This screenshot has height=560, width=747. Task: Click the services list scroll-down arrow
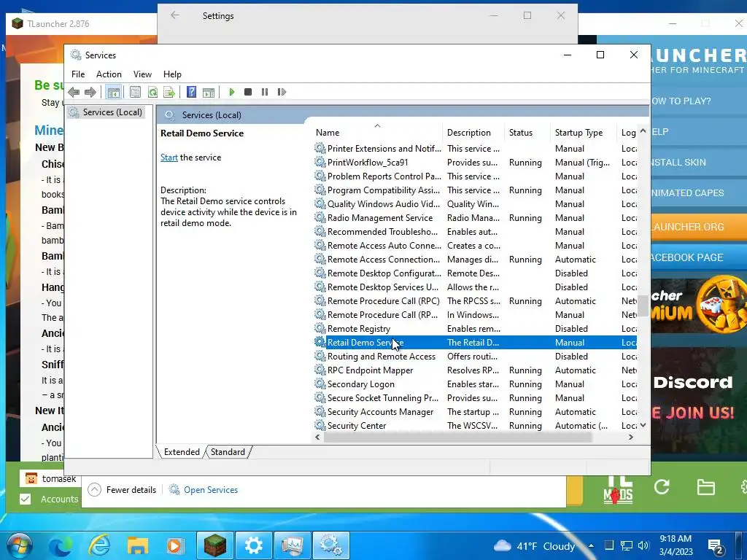coord(643,425)
